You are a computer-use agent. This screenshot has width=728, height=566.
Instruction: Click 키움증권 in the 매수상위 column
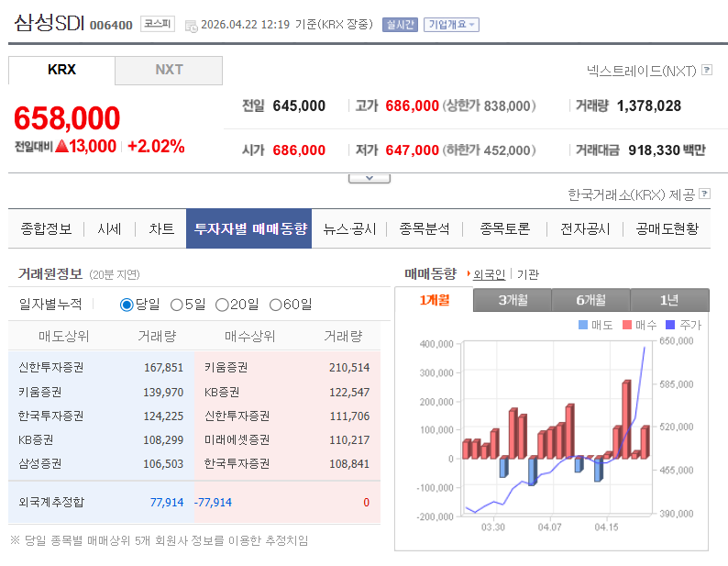click(226, 368)
